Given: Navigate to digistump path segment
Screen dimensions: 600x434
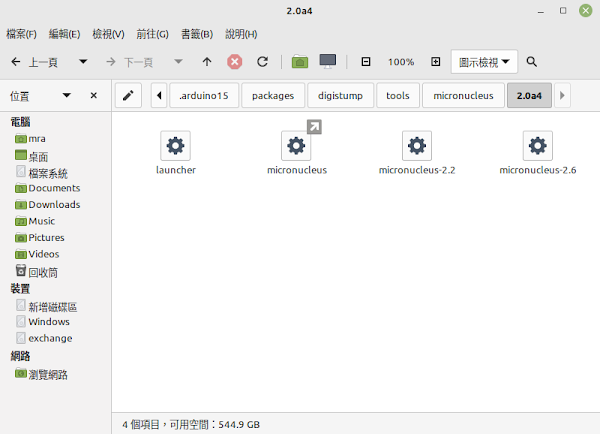Looking at the screenshot, I should pyautogui.click(x=341, y=95).
